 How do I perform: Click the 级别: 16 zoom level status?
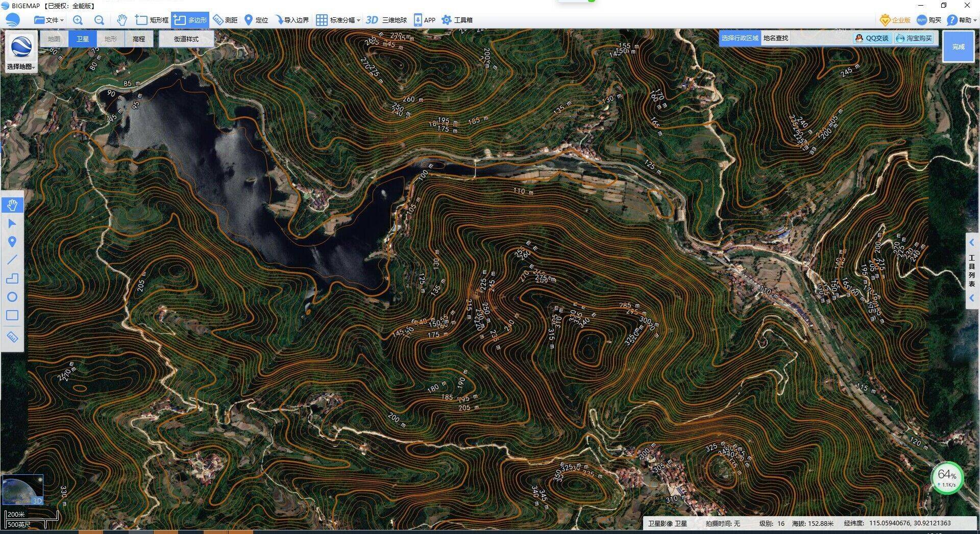tap(771, 523)
